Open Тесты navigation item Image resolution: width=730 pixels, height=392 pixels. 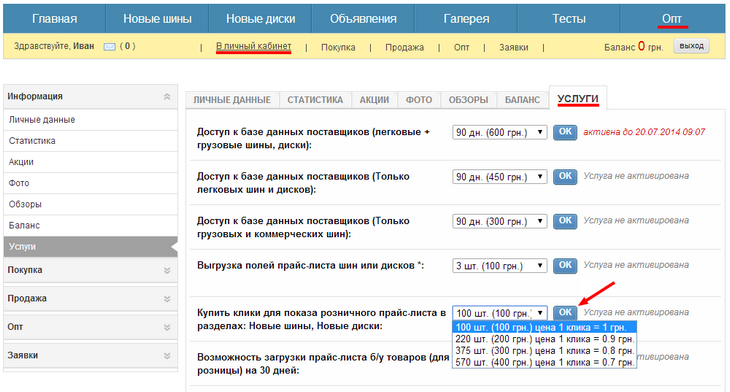tap(569, 19)
